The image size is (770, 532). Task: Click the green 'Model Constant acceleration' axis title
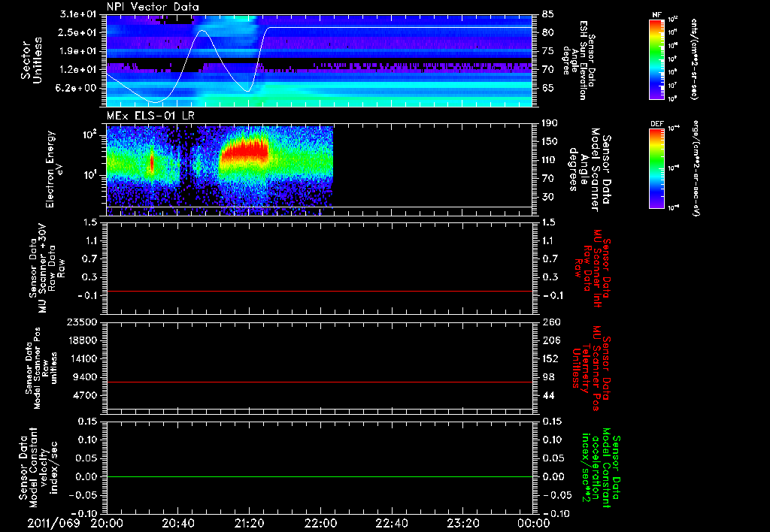click(x=601, y=468)
